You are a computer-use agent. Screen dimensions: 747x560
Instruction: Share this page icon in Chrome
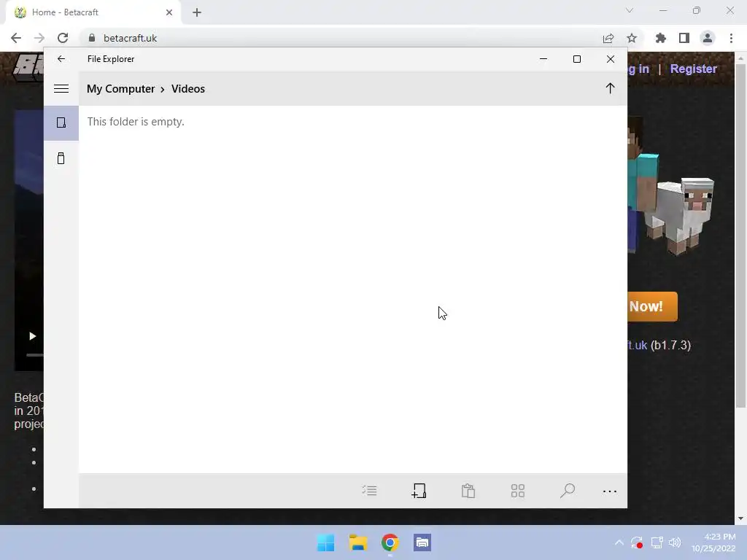click(x=608, y=38)
